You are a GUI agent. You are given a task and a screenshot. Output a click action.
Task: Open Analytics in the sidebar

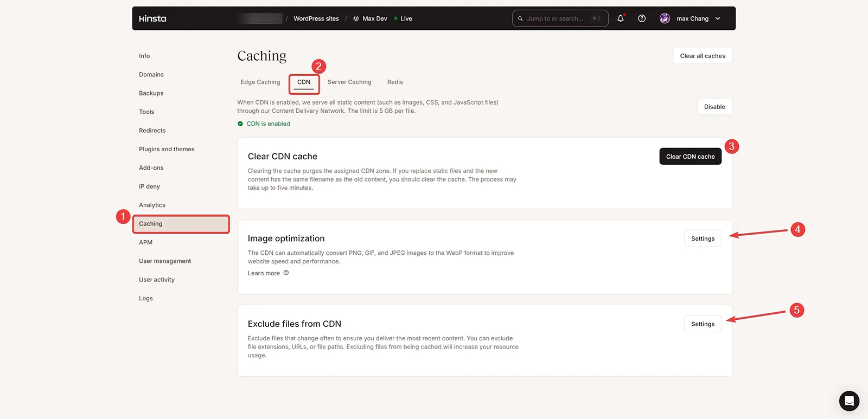tap(152, 205)
